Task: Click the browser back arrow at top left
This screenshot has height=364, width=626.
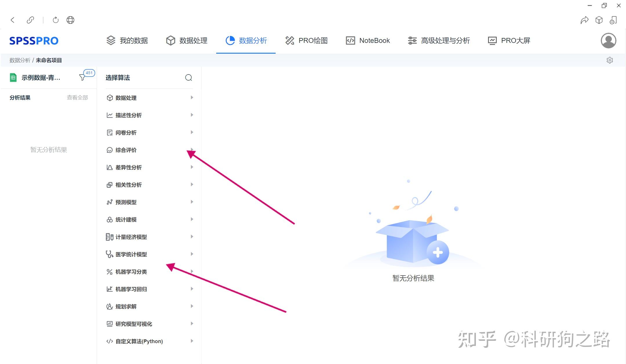Action: coord(12,20)
